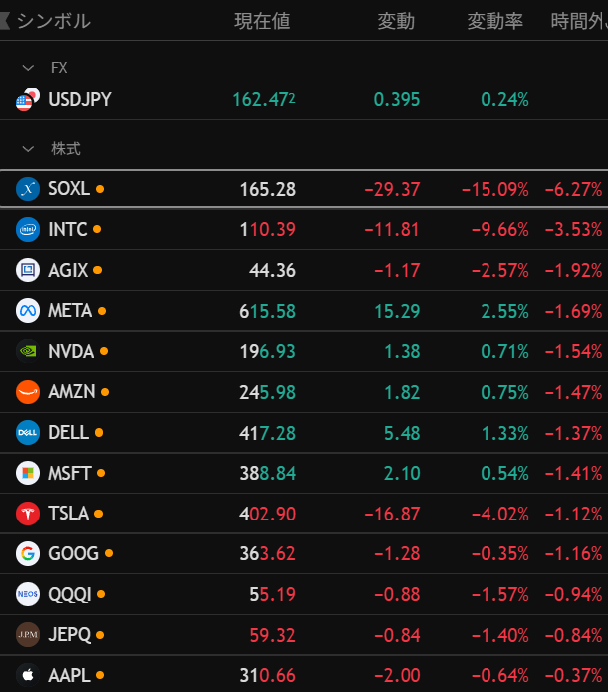This screenshot has height=692, width=608.
Task: Click the AAPL price 310.66
Action: pos(268,676)
